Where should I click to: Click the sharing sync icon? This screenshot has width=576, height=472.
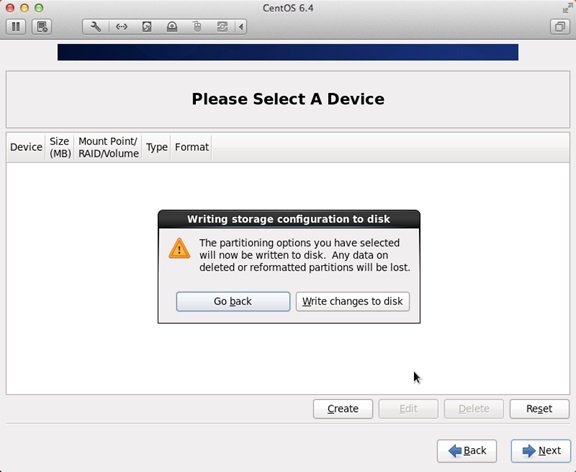click(x=222, y=27)
